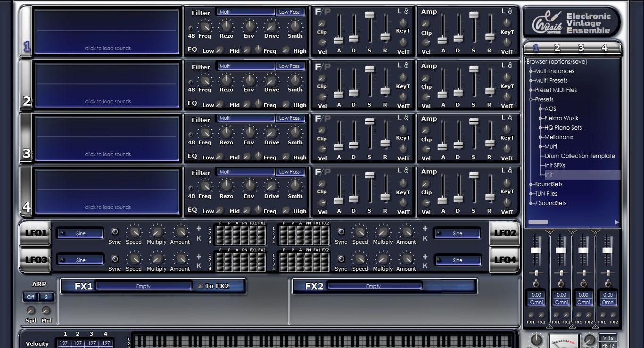Click the To FX2 send knob
The width and height of the screenshot is (644, 348).
coord(200,286)
